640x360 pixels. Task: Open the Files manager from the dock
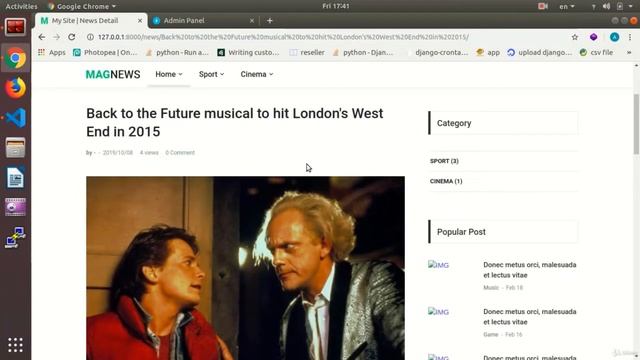tap(16, 147)
